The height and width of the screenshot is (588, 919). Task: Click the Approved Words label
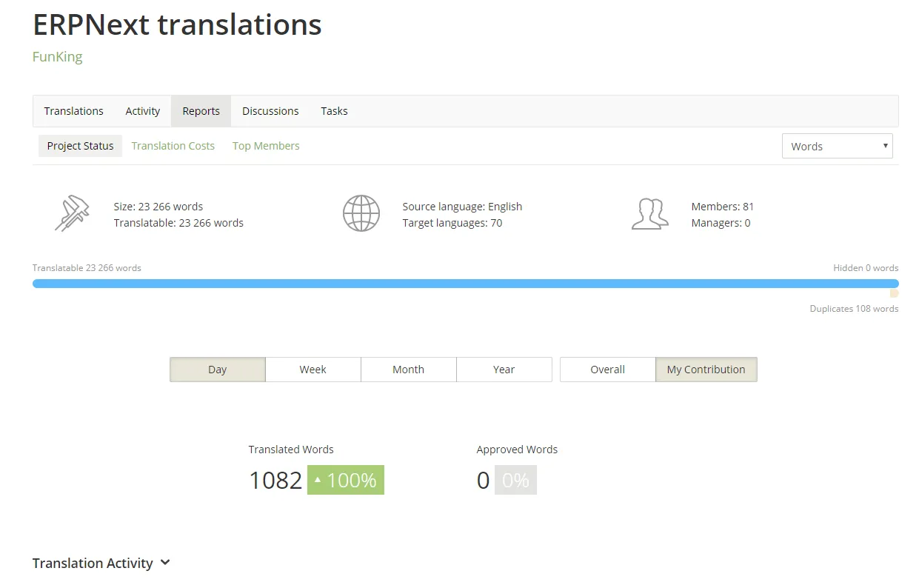click(x=517, y=450)
